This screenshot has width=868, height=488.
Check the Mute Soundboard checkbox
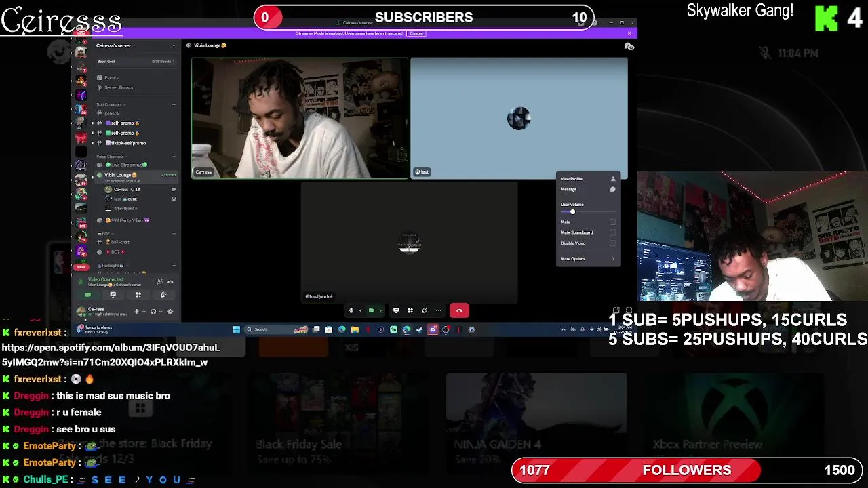click(613, 232)
